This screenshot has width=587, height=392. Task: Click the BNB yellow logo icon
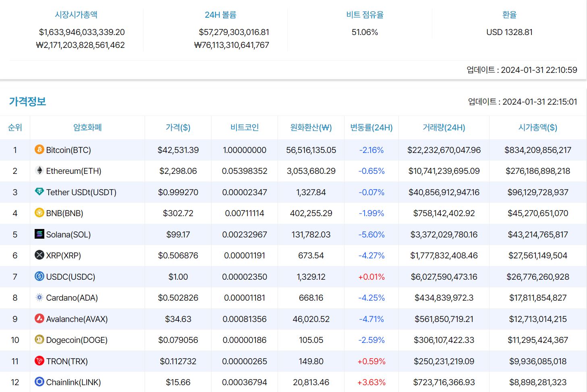pos(39,213)
